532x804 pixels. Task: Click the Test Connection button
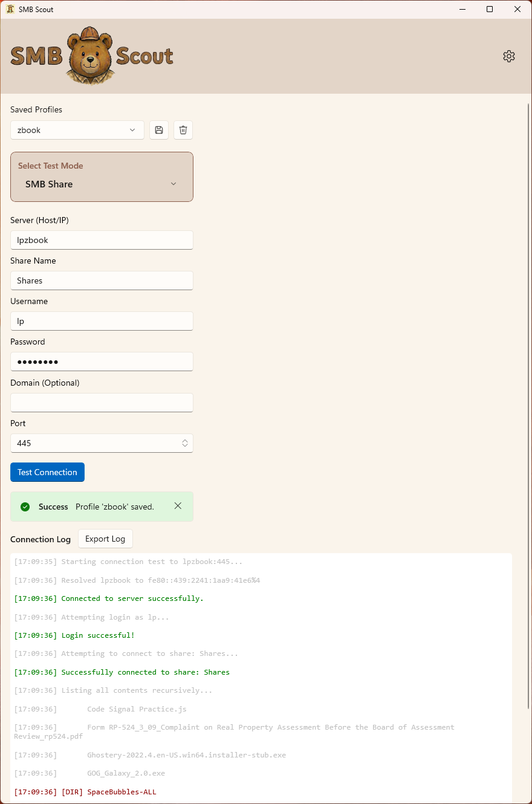point(47,472)
